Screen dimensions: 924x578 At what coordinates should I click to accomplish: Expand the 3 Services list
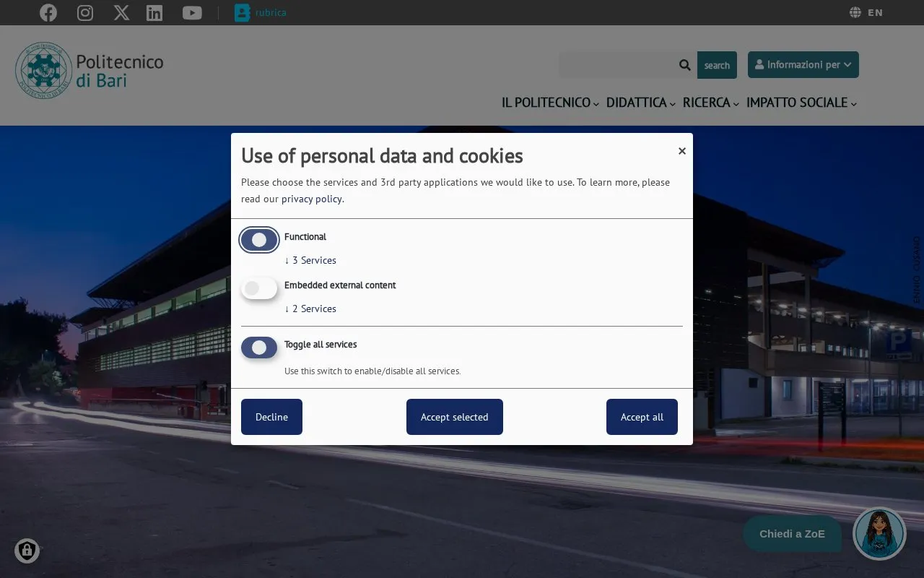[310, 260]
